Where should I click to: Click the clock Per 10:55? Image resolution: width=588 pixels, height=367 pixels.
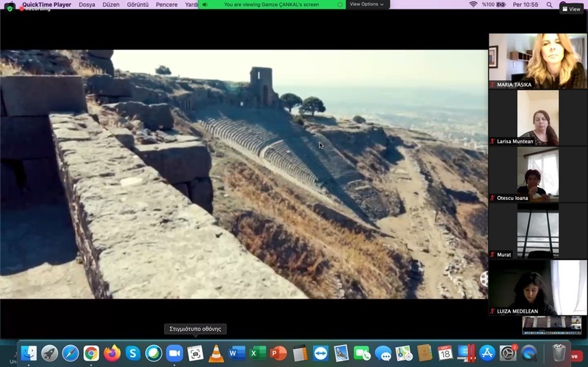(525, 5)
